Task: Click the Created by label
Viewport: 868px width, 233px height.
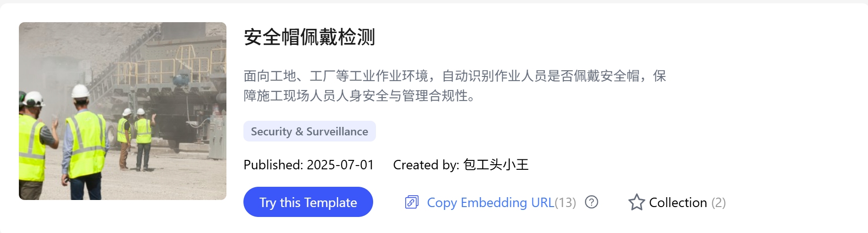Action: [x=426, y=165]
